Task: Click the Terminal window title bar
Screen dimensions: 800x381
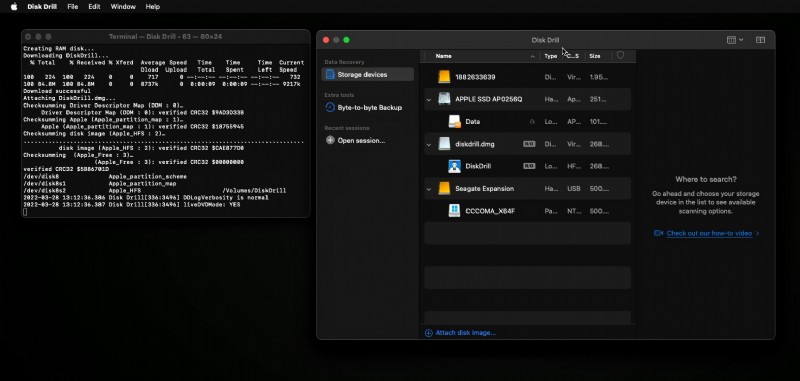Action: click(165, 37)
